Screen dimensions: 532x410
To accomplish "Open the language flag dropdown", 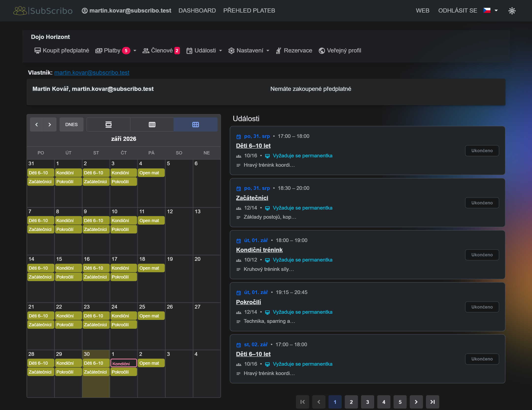I will coord(491,10).
